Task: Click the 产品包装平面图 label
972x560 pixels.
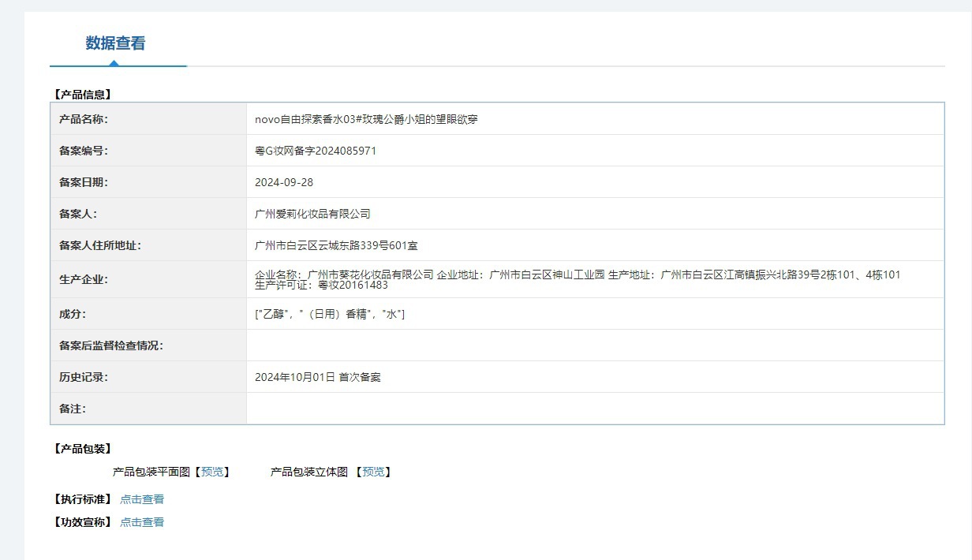Action: click(x=151, y=472)
